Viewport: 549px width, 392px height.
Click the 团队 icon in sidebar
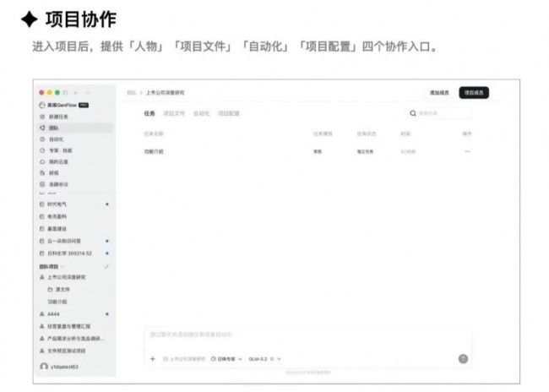pos(42,128)
